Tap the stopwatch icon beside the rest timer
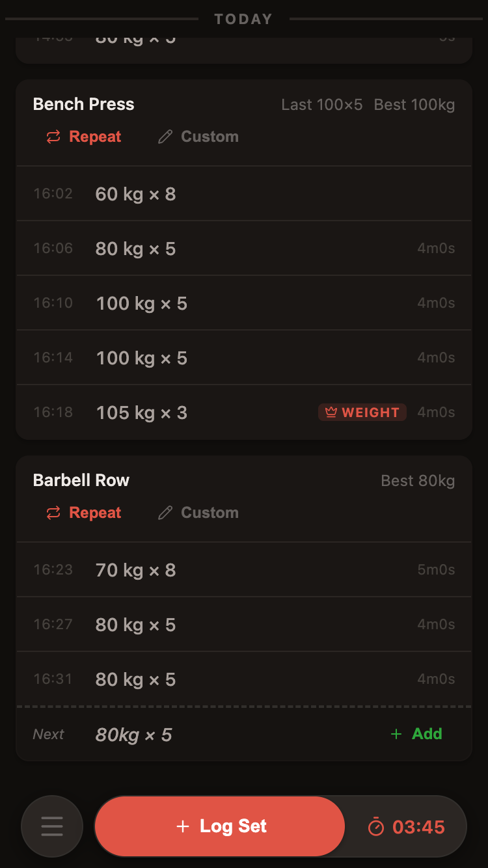 pyautogui.click(x=377, y=826)
